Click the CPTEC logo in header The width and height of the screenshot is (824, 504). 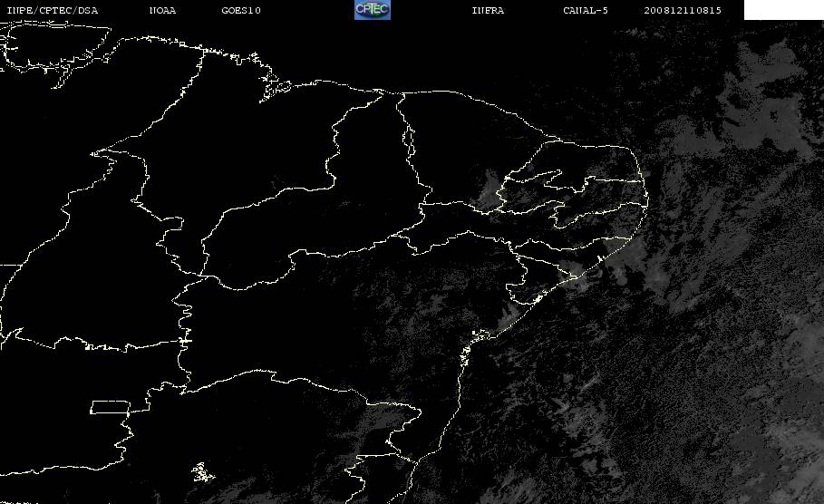[x=373, y=10]
